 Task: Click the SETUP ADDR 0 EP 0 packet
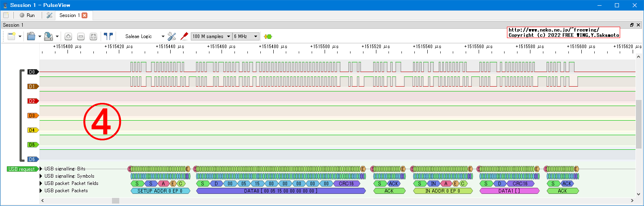160,191
